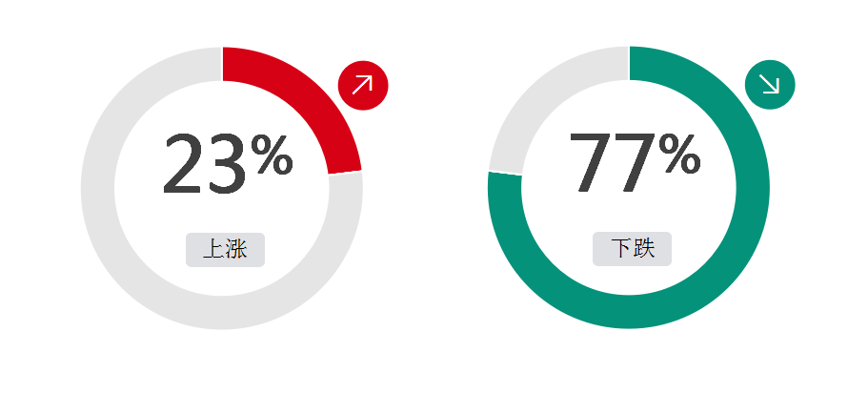Click the 涨 character in the rising label

point(236,249)
